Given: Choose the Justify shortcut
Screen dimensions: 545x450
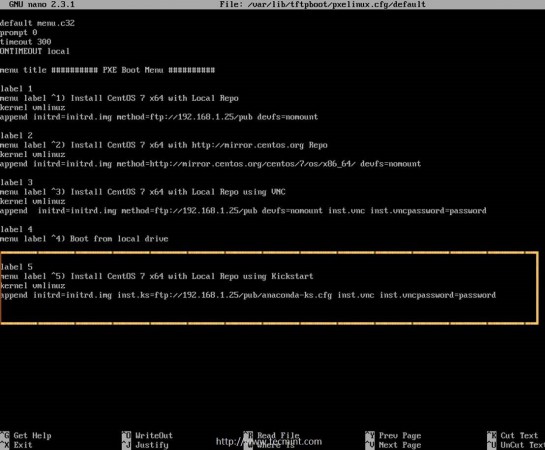Looking at the screenshot, I should (145, 445).
